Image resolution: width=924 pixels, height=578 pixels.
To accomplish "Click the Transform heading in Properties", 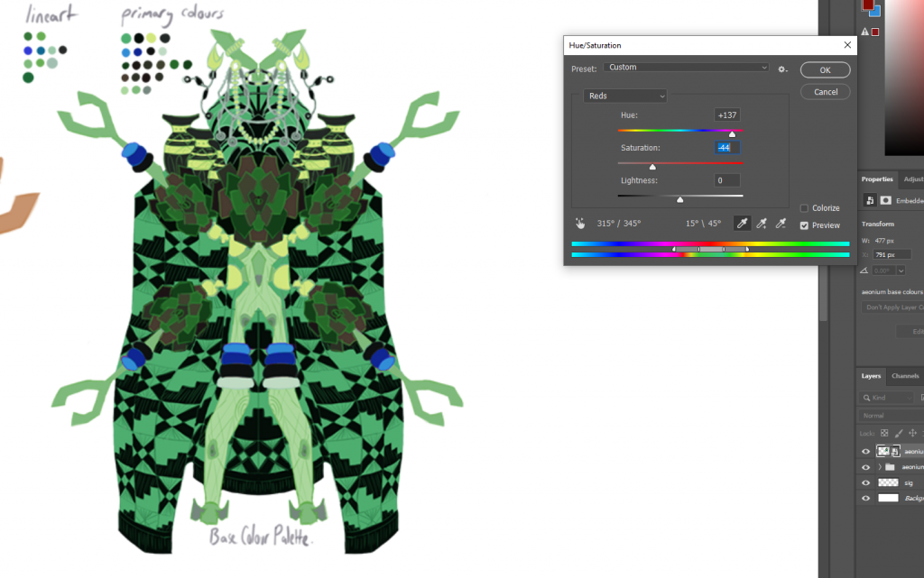I will click(877, 225).
